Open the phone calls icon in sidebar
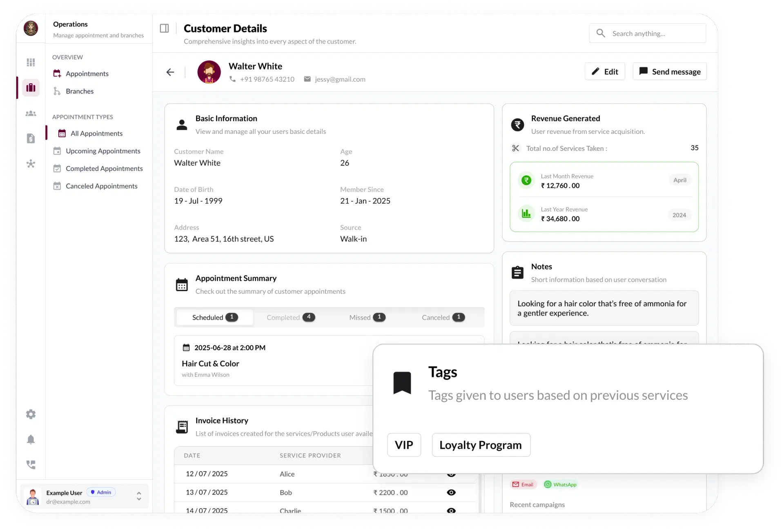784x532 pixels. [x=31, y=465]
